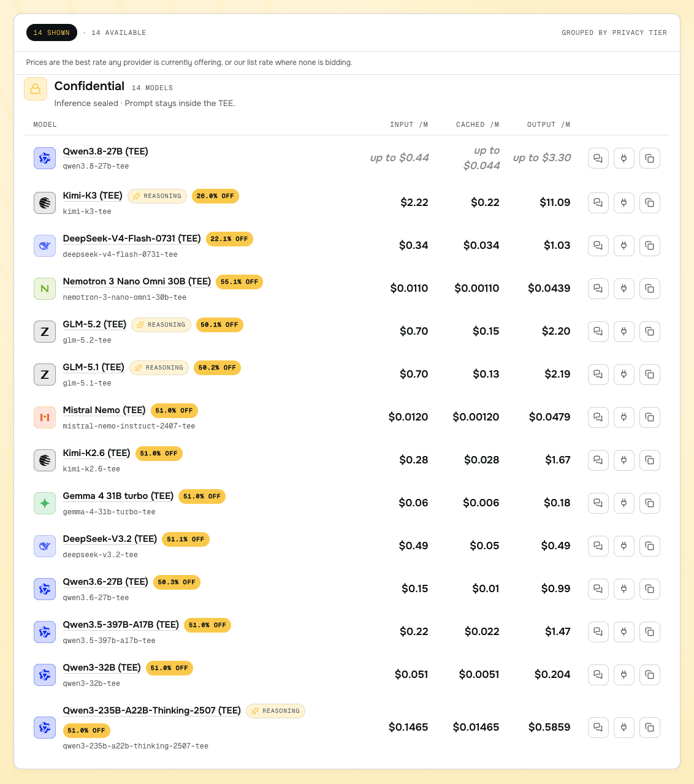Screen dimensions: 694x784
Task: Click the 14 SHOWN pill
Action: (51, 32)
